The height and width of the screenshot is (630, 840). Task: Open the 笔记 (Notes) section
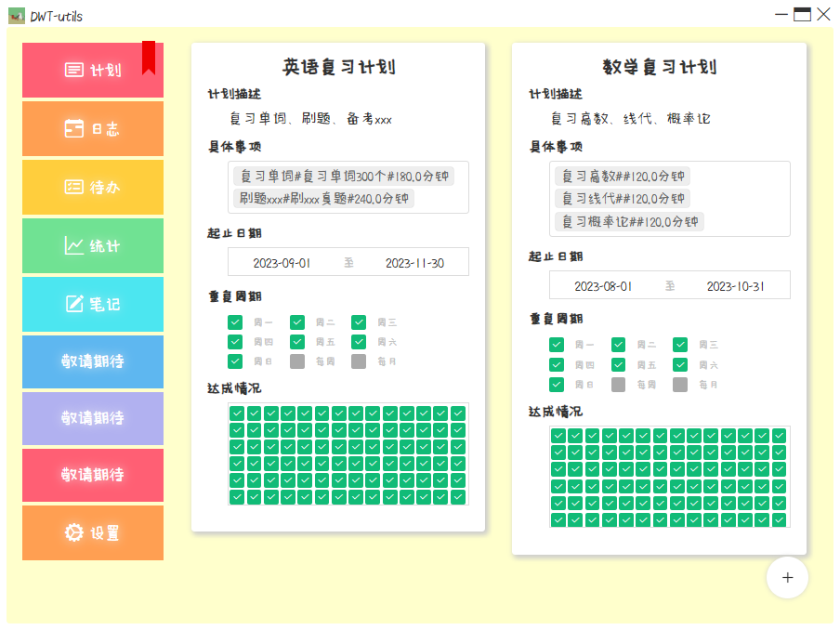click(x=93, y=304)
